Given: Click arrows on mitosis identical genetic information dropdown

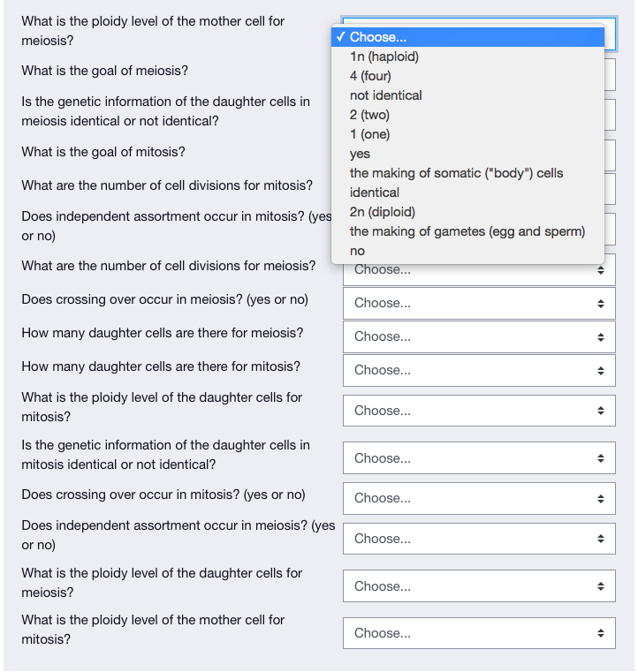Looking at the screenshot, I should pyautogui.click(x=601, y=458).
